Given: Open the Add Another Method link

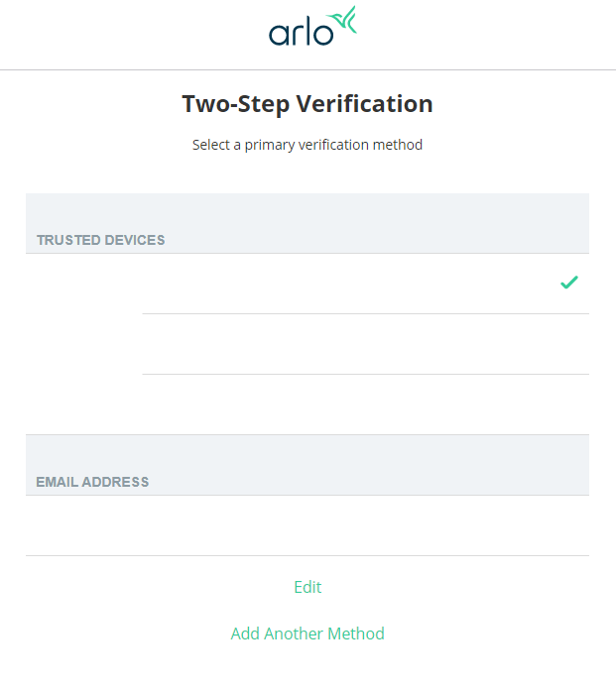Looking at the screenshot, I should (x=308, y=633).
